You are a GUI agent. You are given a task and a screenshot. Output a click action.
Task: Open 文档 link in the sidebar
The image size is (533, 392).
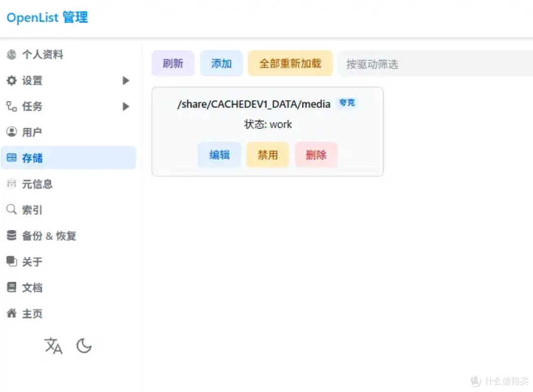68,288
